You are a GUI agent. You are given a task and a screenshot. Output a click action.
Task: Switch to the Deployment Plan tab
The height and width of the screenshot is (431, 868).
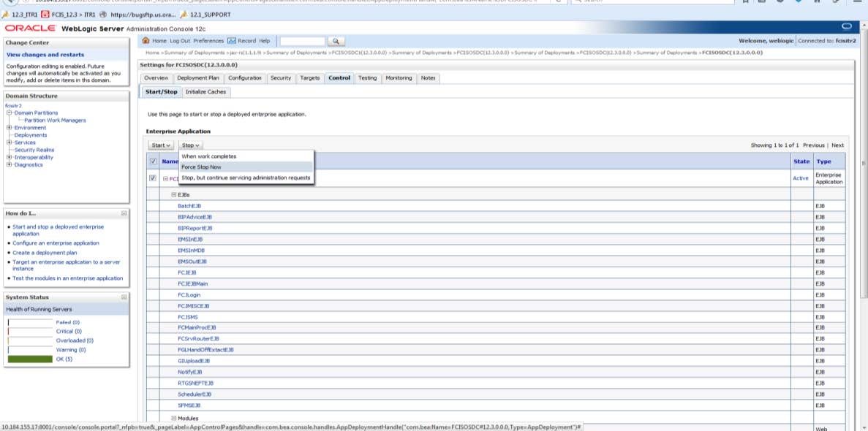pyautogui.click(x=198, y=78)
